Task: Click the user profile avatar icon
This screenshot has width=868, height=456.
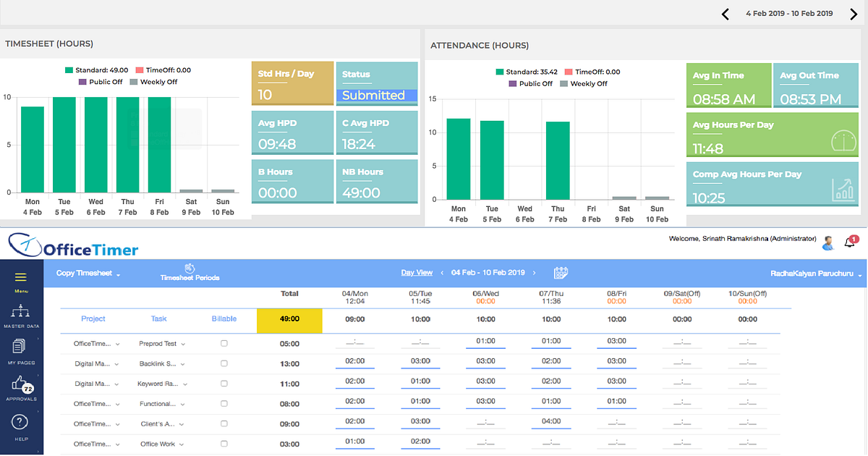Action: tap(827, 242)
